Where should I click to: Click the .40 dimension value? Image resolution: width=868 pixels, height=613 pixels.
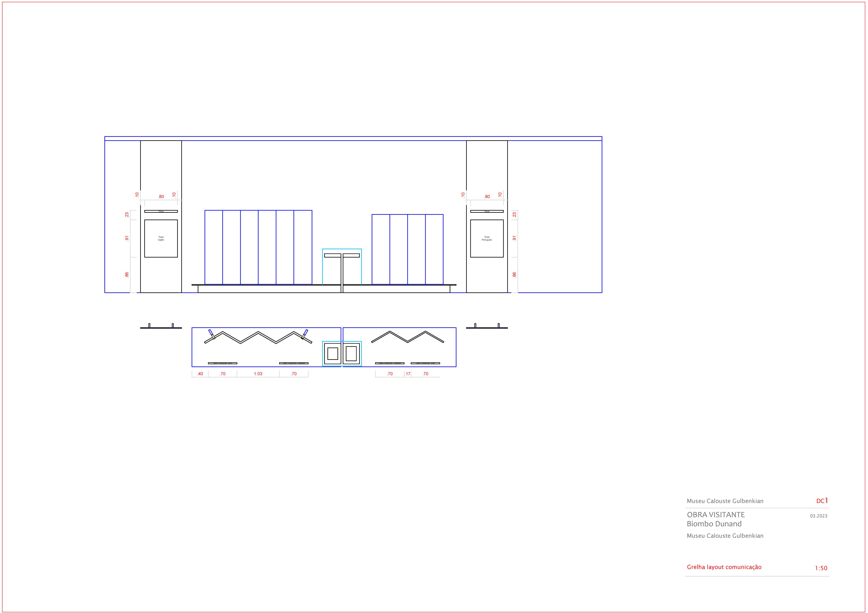[x=200, y=374]
